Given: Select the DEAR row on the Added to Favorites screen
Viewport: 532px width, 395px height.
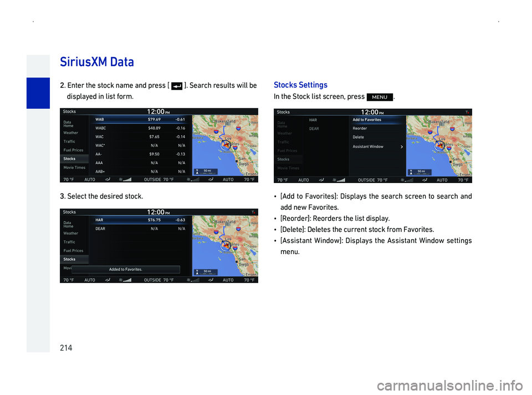Looking at the screenshot, I should 140,229.
